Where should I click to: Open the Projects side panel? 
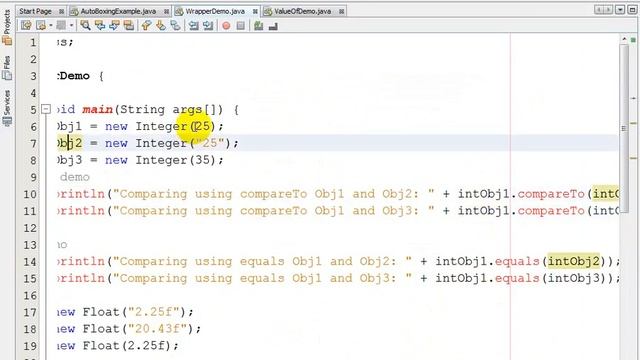click(x=7, y=27)
